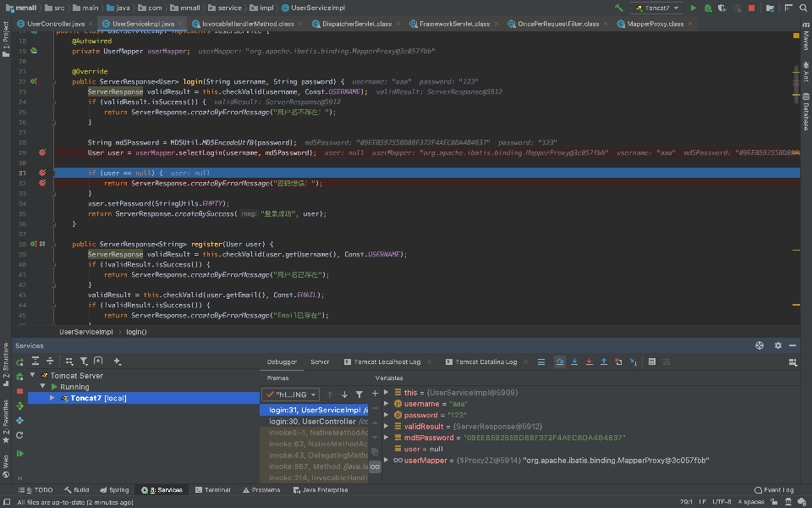812x508 pixels.
Task: Click Step Into debugger icon
Action: (574, 362)
